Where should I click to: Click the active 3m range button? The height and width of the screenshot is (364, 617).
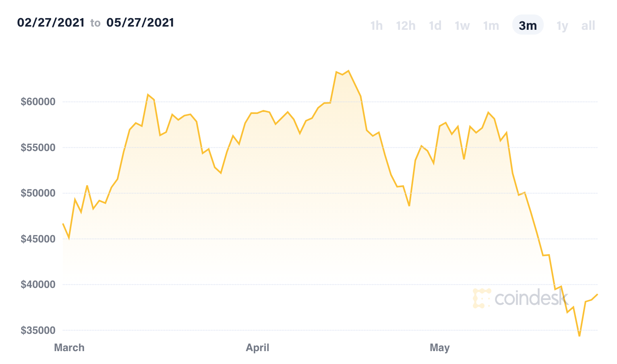tap(528, 25)
